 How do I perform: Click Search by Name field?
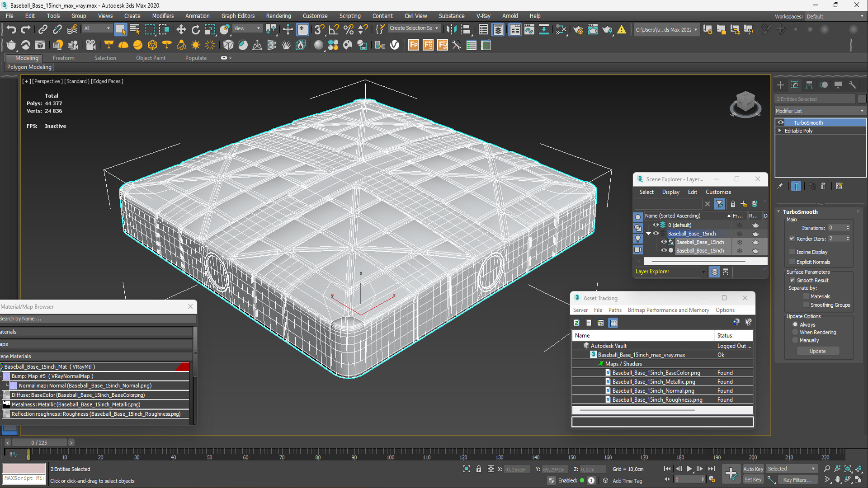pyautogui.click(x=97, y=319)
